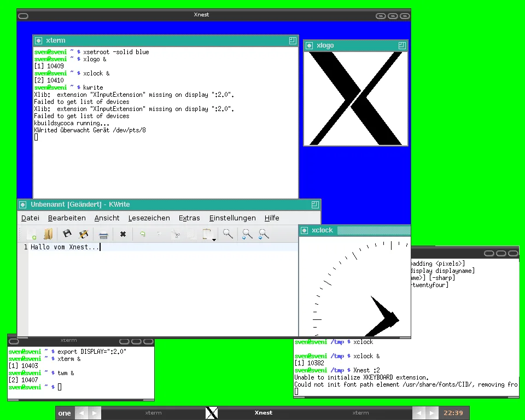Image resolution: width=525 pixels, height=420 pixels.
Task: Click the Find Next magnifier icon
Action: point(247,234)
